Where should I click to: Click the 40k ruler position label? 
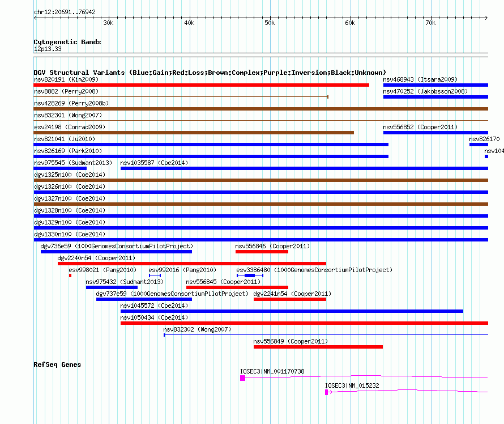coord(189,23)
